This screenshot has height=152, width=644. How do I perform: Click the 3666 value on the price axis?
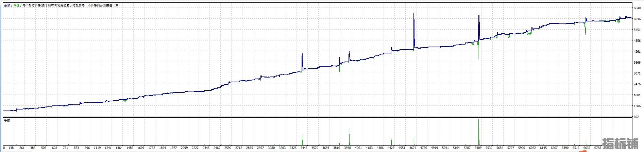click(637, 63)
